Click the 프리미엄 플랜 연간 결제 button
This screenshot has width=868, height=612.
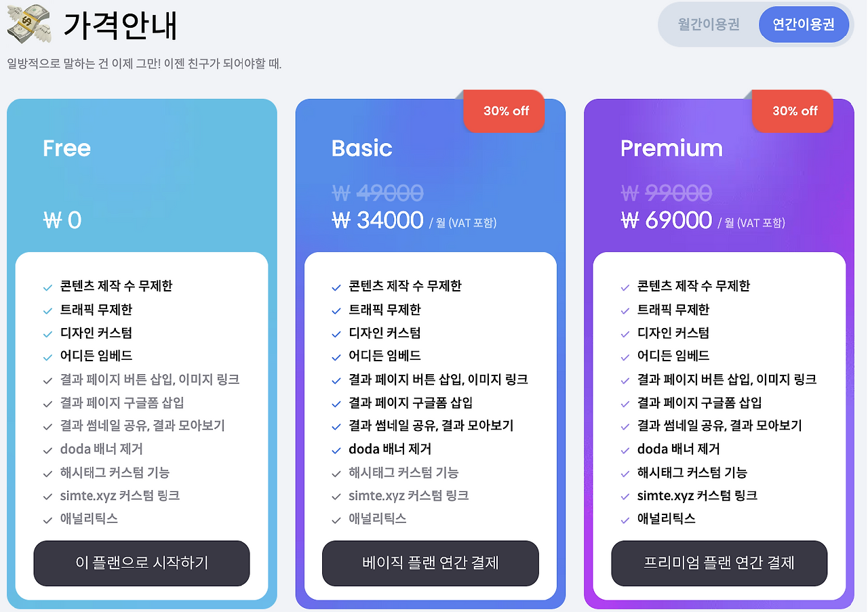[719, 563]
